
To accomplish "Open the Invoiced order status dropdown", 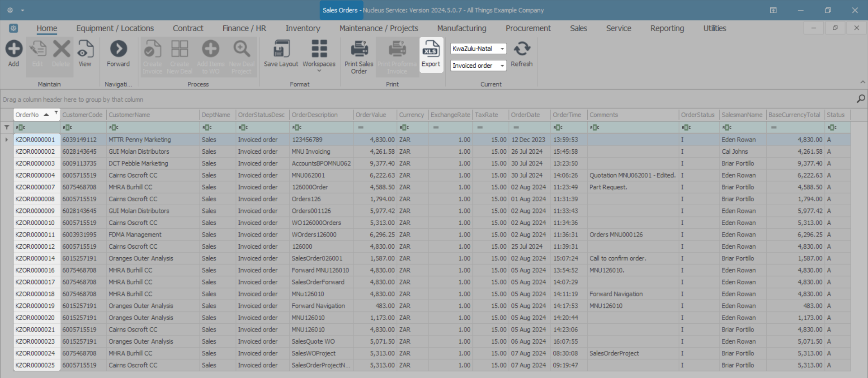I will [502, 66].
